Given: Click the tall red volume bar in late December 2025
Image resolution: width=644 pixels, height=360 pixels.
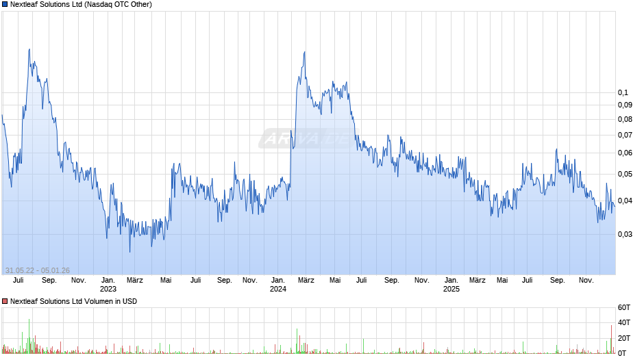Looking at the screenshot, I should (x=611, y=339).
